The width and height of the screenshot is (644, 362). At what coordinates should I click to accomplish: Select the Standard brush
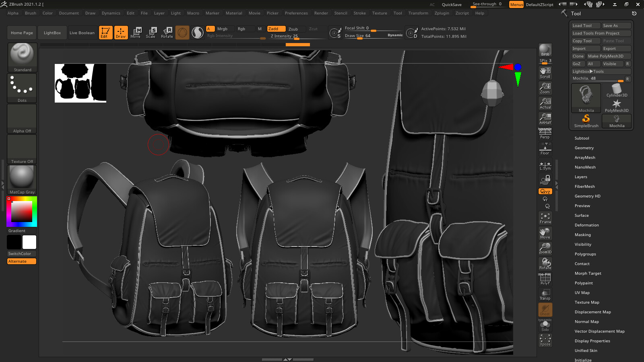pyautogui.click(x=22, y=58)
